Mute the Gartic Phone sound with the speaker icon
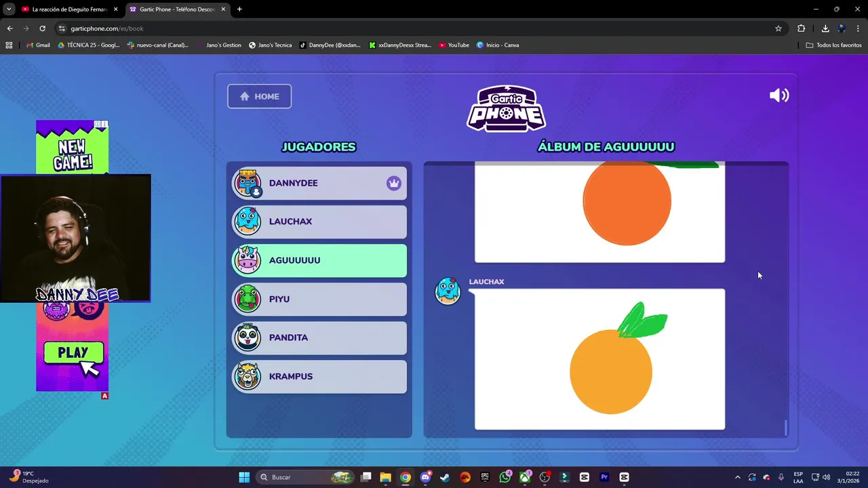 coord(779,96)
